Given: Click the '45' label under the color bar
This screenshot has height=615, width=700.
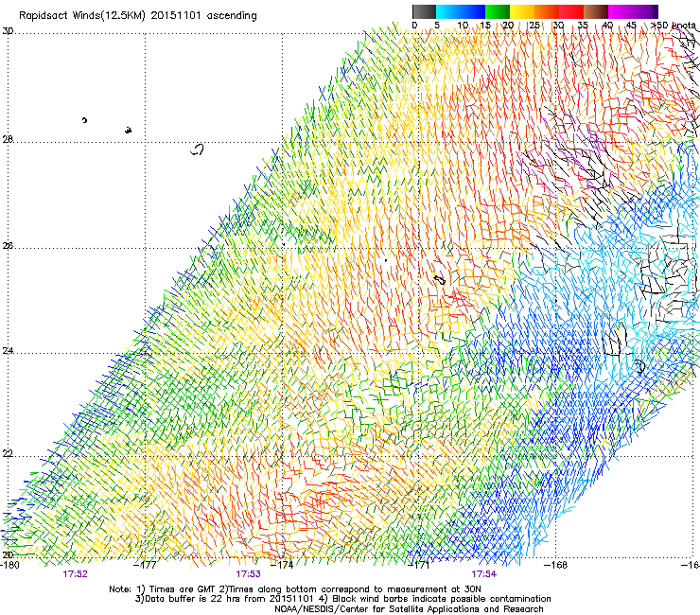Looking at the screenshot, I should coord(631,25).
